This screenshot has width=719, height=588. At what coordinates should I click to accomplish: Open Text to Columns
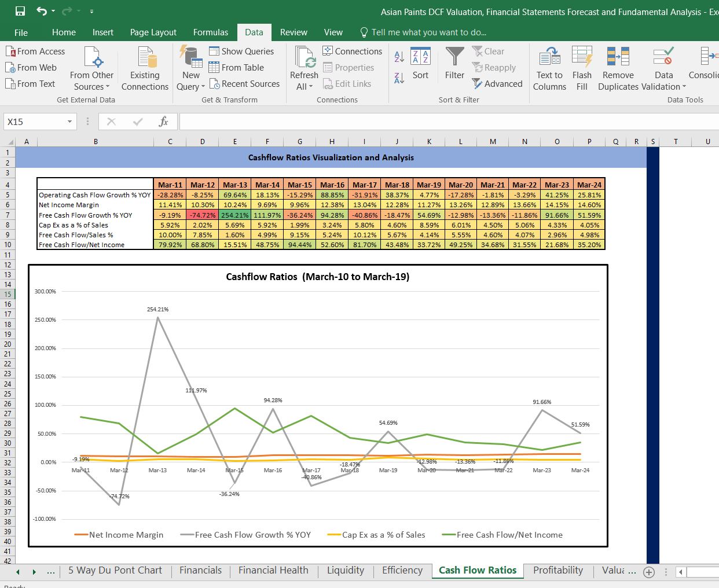pos(549,69)
